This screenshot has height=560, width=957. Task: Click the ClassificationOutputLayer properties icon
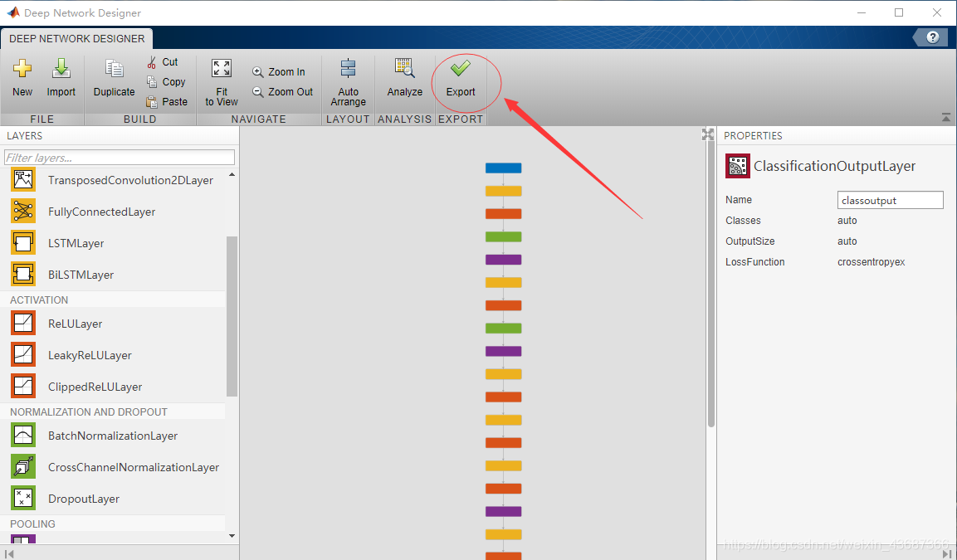(x=737, y=166)
